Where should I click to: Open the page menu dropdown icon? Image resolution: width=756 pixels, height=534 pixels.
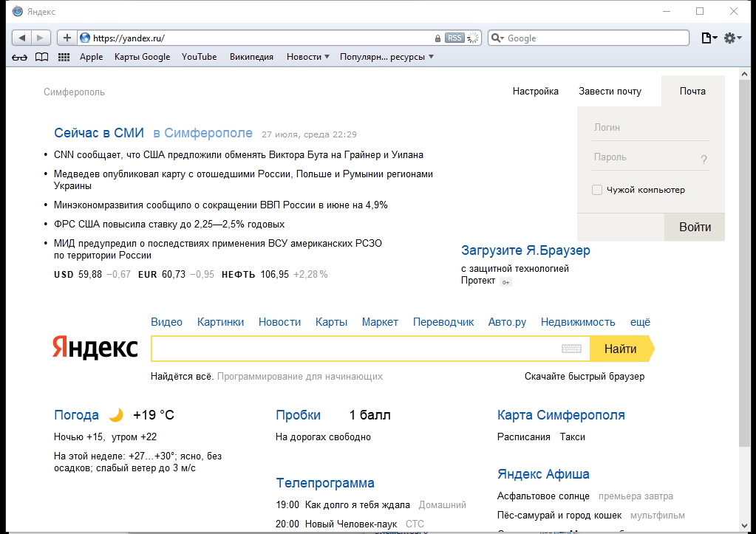click(x=709, y=38)
